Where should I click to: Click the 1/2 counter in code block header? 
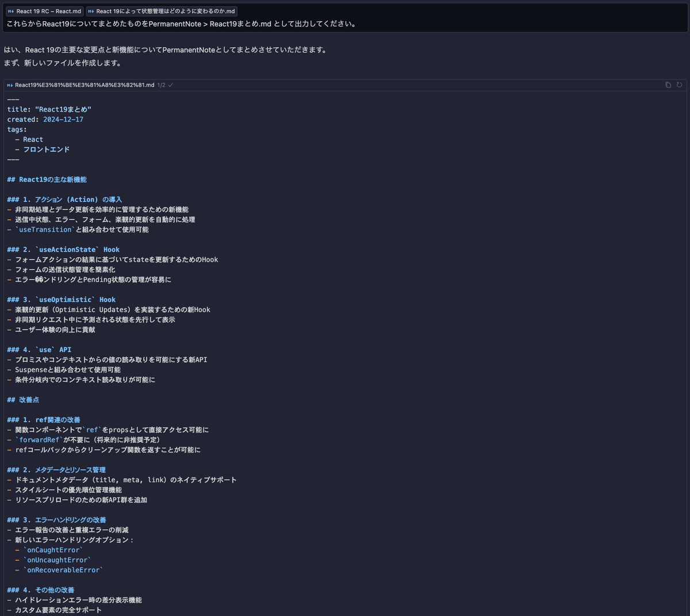pyautogui.click(x=161, y=85)
